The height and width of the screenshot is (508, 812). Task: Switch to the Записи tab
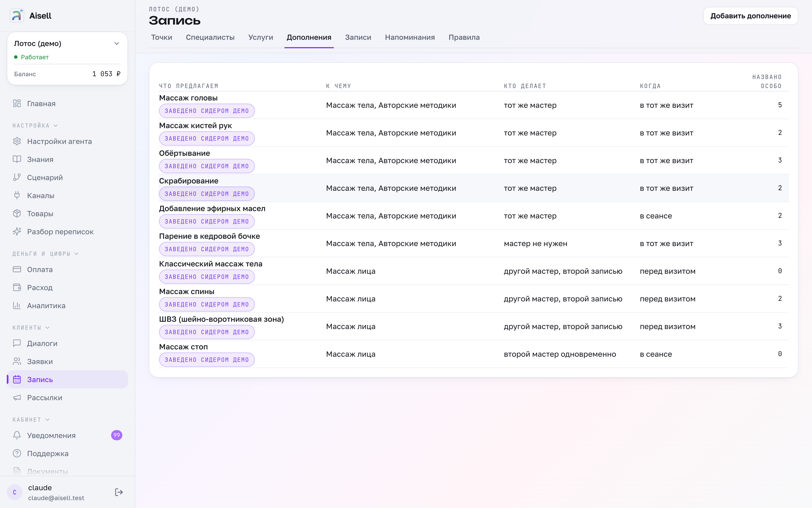pos(358,37)
